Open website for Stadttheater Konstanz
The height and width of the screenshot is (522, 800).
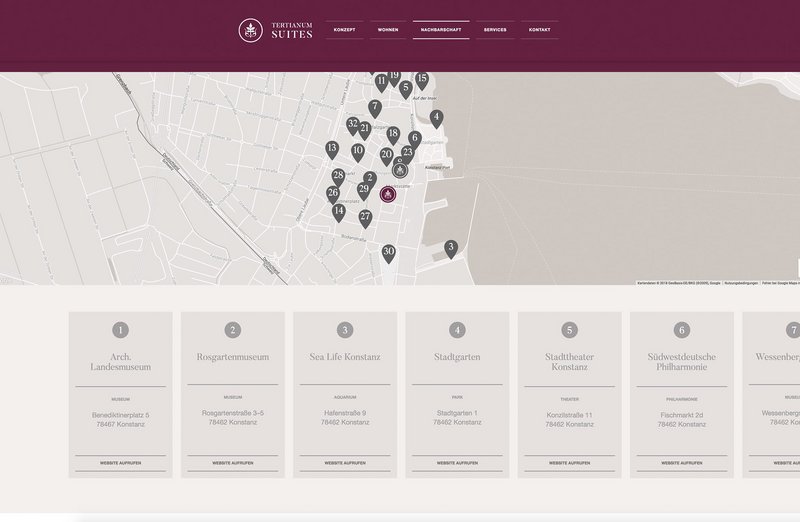[569, 463]
